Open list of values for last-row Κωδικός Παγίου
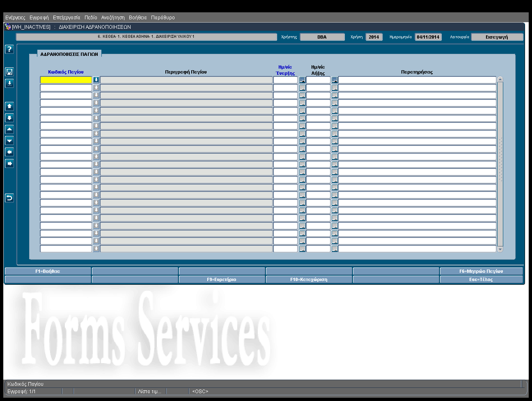 96,249
